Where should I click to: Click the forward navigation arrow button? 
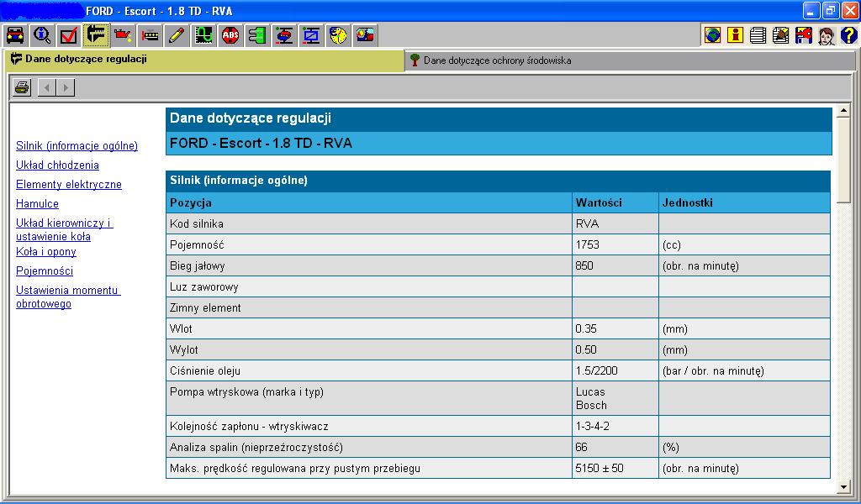(x=65, y=87)
